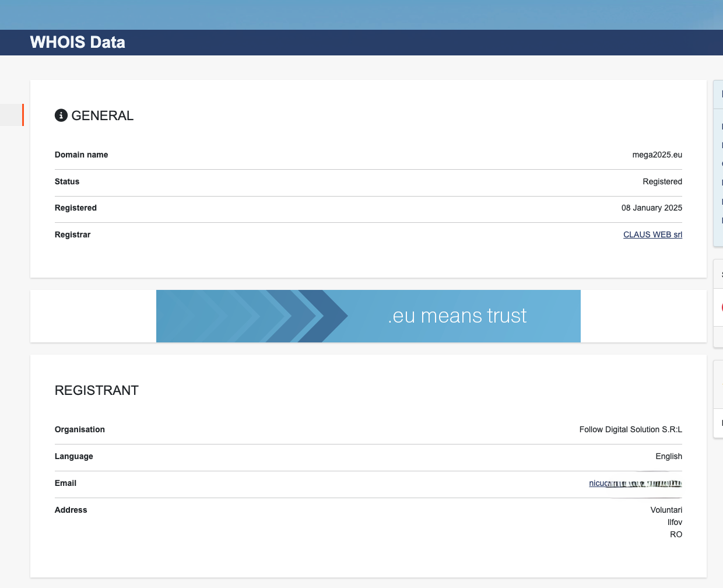Click the English language value
Viewport: 723px width, 588px height.
click(668, 456)
